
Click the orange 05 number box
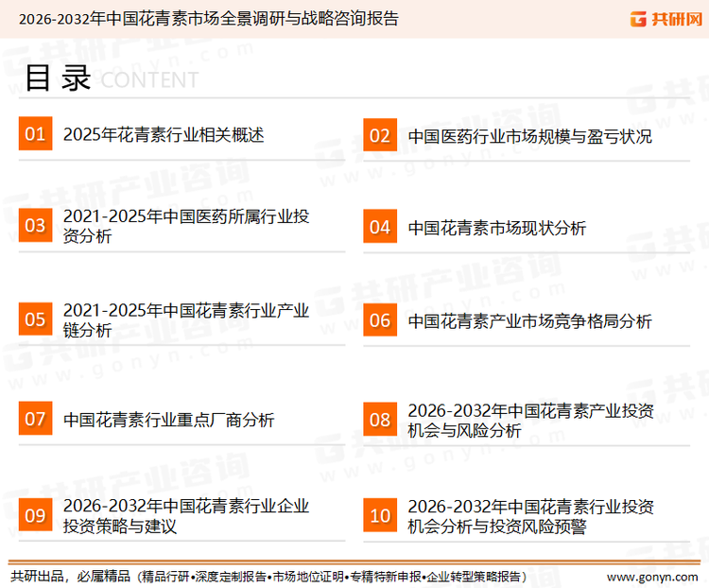coord(35,319)
